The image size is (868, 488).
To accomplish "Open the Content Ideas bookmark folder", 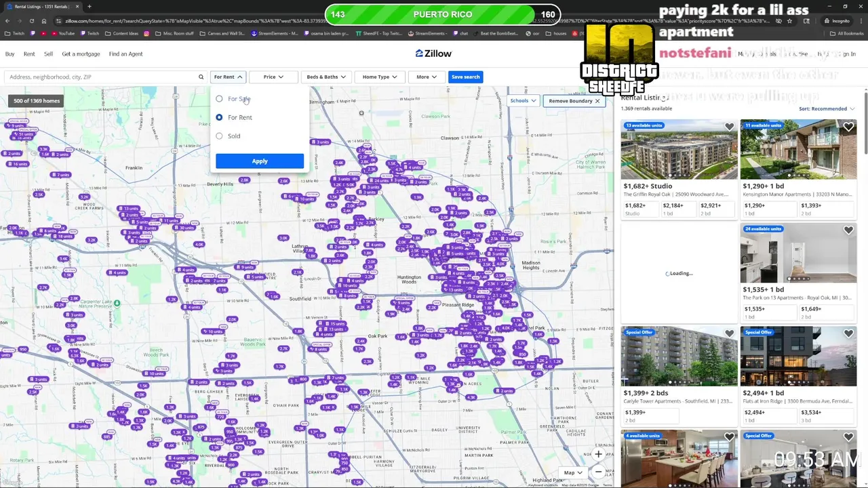I will (122, 33).
